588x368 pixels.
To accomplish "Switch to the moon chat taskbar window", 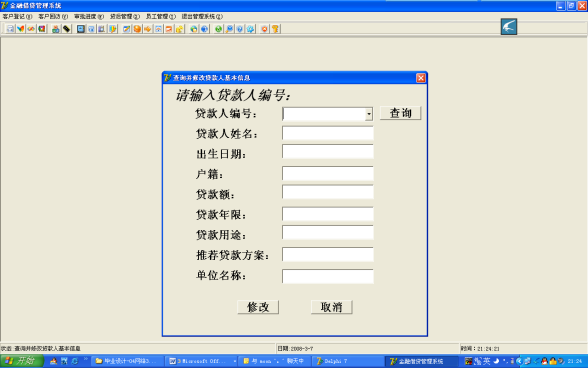I will click(x=274, y=361).
